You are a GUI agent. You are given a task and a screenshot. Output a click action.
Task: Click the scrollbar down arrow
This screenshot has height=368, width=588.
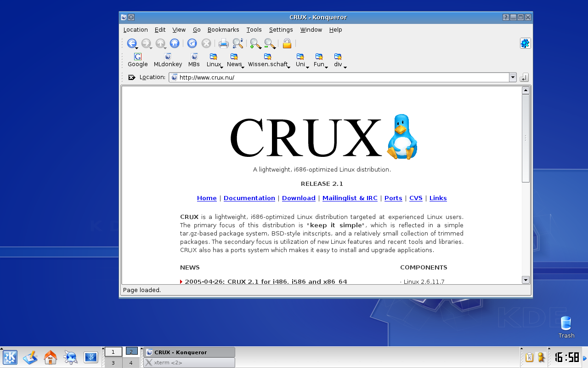526,280
